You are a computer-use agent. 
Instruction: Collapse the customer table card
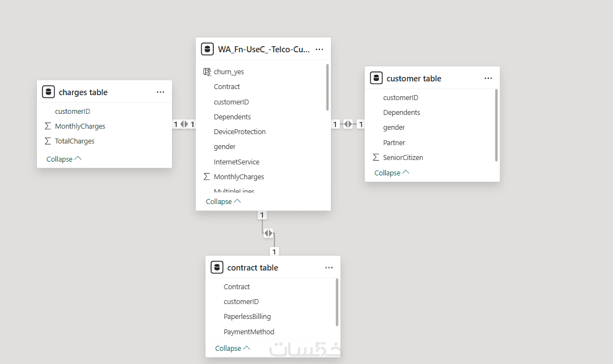pyautogui.click(x=391, y=173)
